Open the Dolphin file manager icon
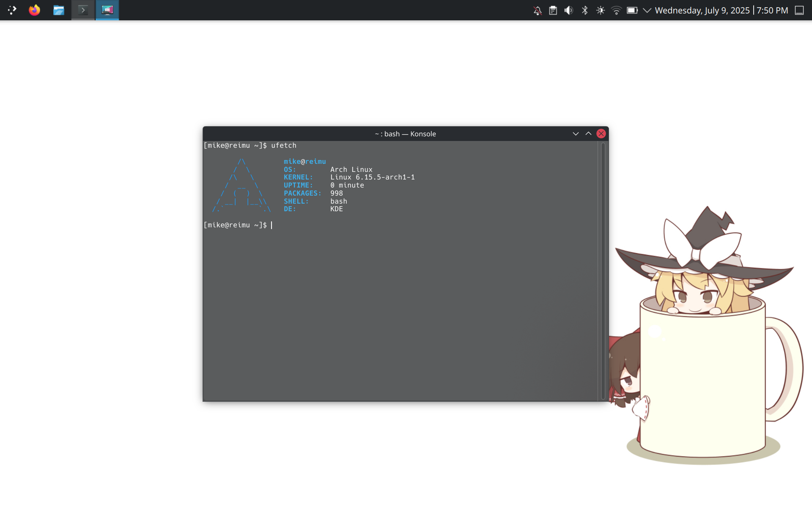Screen dimensions: 812x508 coord(59,10)
